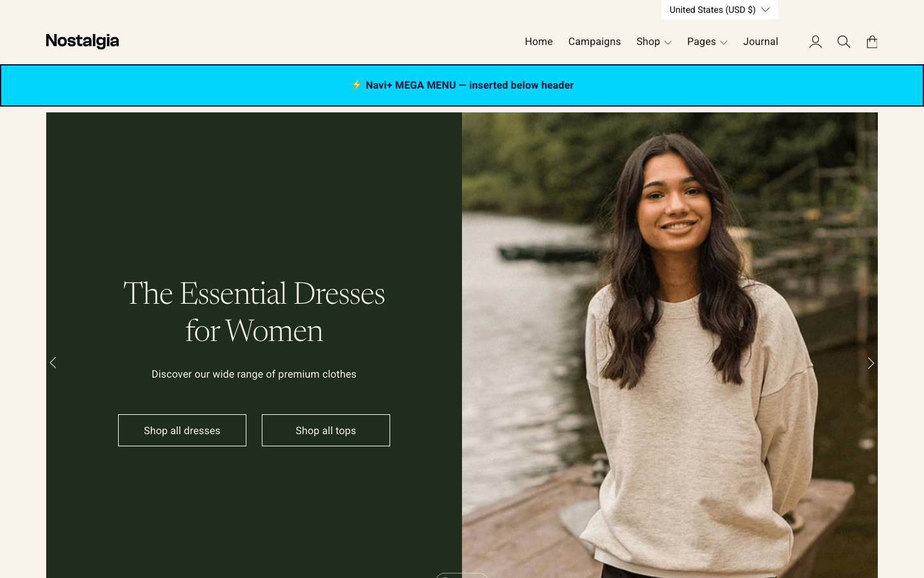Open United States (USD $) currency selector
Image resolution: width=924 pixels, height=578 pixels.
coord(719,10)
